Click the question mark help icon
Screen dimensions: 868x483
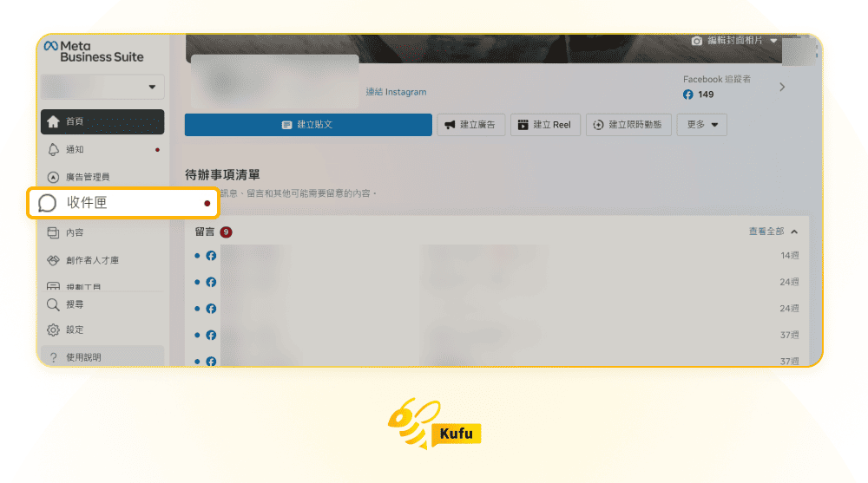coord(53,357)
